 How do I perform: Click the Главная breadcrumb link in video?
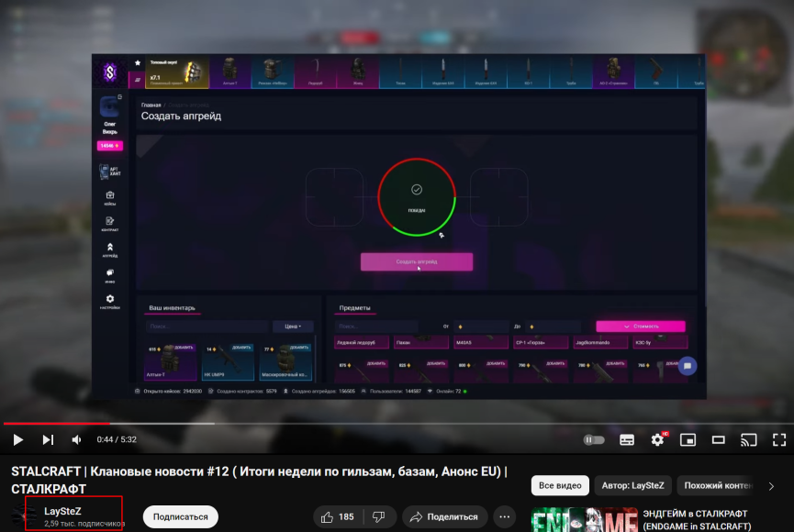[x=151, y=105]
